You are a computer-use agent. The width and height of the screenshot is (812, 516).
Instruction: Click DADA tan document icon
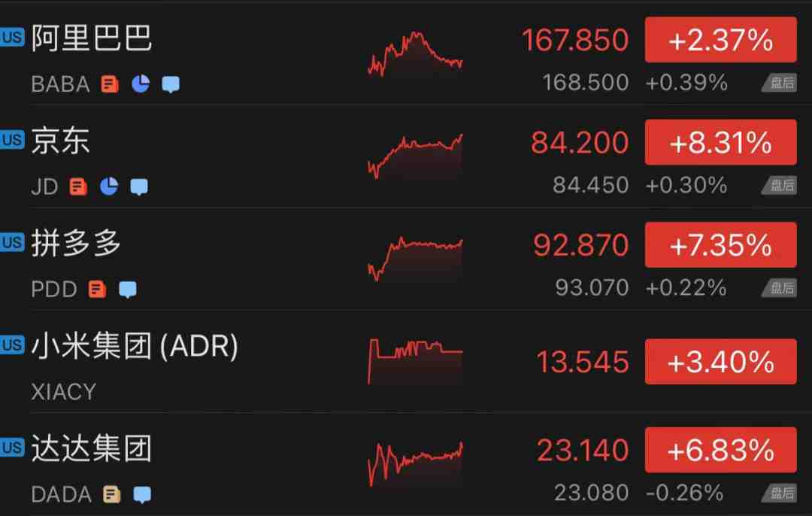(111, 494)
